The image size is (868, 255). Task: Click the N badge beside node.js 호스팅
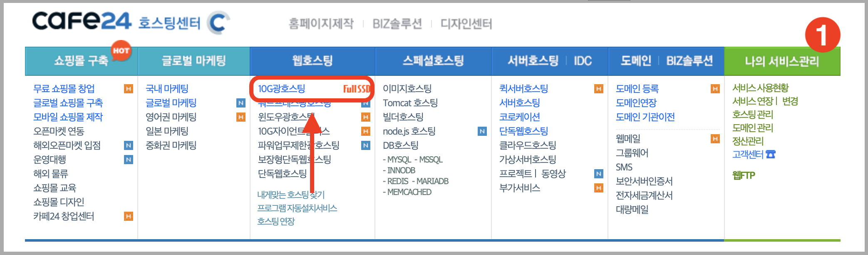(482, 131)
